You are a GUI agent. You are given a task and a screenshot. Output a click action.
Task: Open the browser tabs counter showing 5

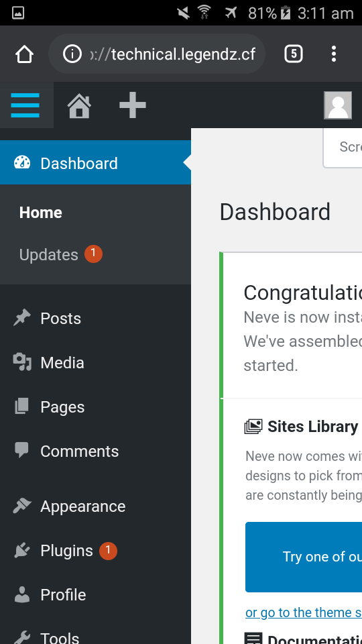point(294,54)
